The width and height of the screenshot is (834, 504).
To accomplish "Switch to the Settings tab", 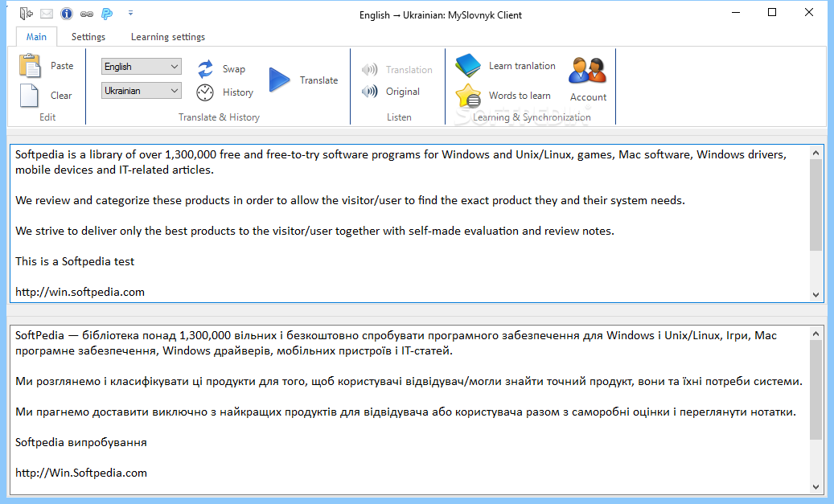I will [88, 37].
